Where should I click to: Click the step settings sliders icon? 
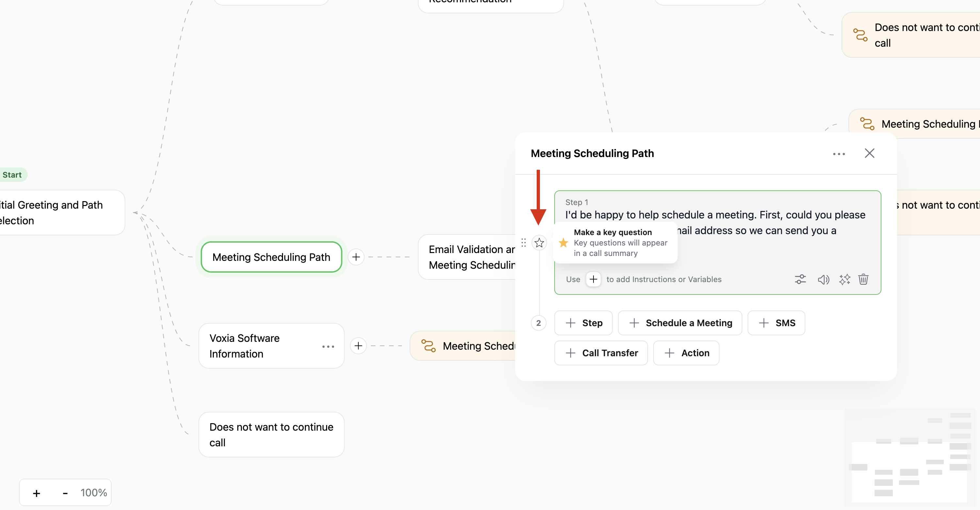tap(800, 279)
